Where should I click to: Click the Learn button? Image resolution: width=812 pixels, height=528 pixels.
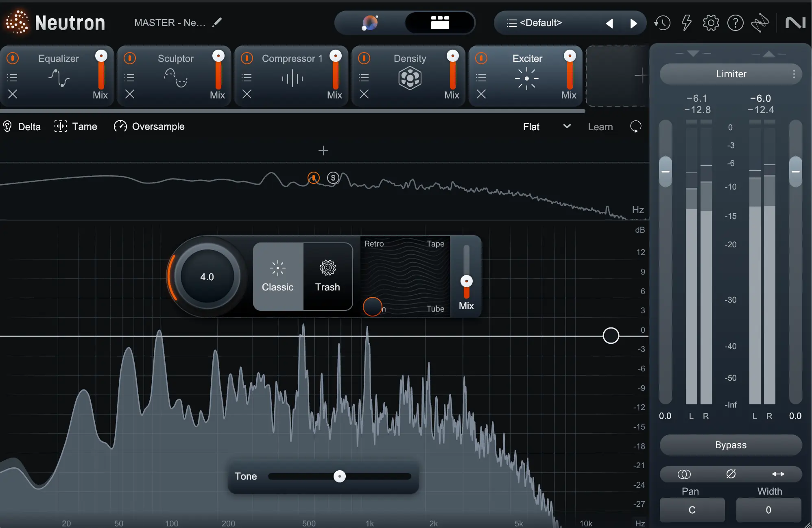tap(600, 127)
